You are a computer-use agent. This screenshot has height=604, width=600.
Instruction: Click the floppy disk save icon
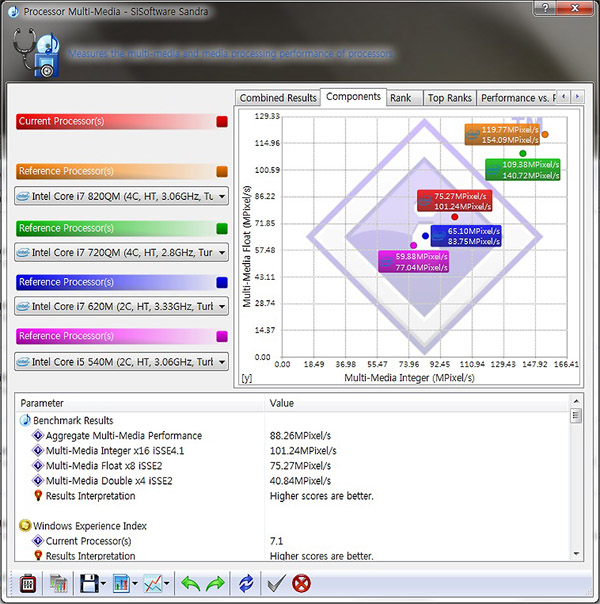[89, 584]
